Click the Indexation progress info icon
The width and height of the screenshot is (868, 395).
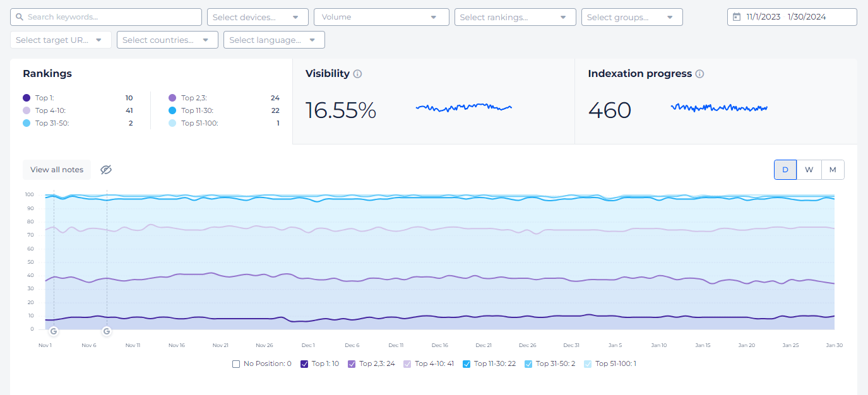point(699,74)
